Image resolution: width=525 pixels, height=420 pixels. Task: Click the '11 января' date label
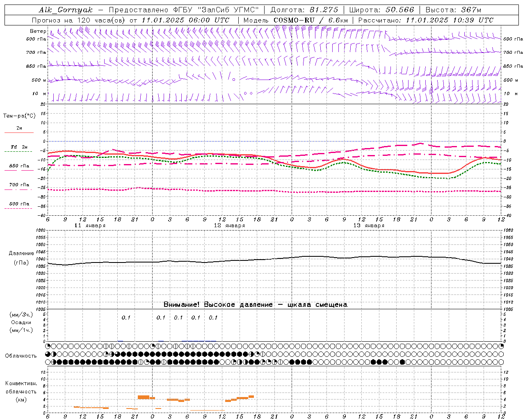(x=90, y=226)
